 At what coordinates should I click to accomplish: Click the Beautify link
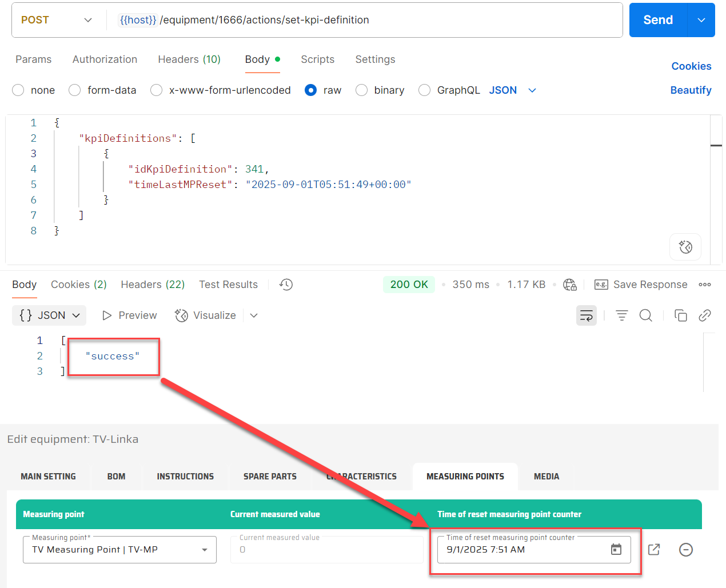(x=690, y=90)
